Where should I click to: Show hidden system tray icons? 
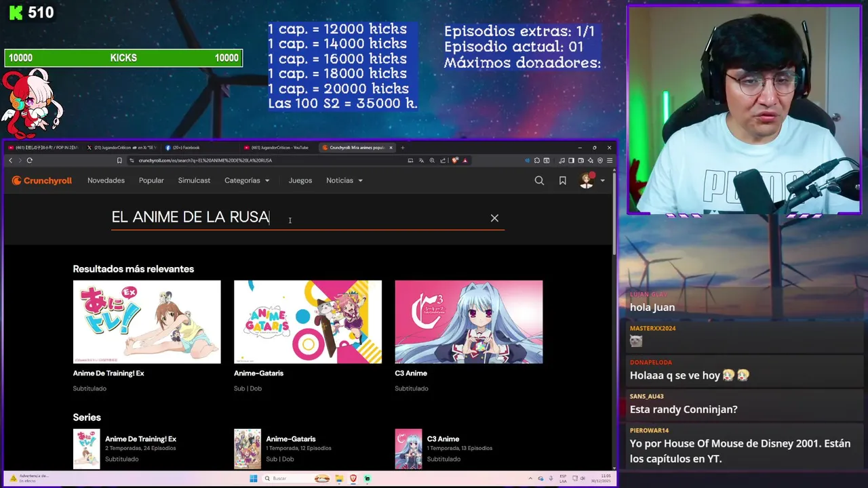[x=530, y=479]
